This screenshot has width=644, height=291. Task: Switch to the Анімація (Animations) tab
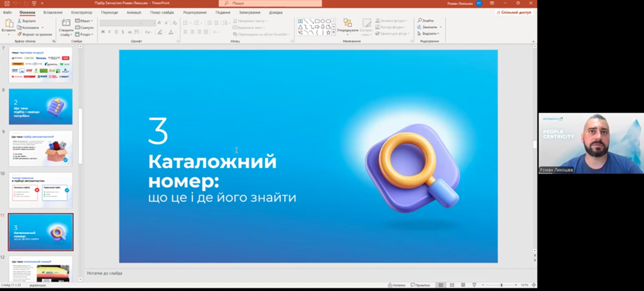(134, 12)
